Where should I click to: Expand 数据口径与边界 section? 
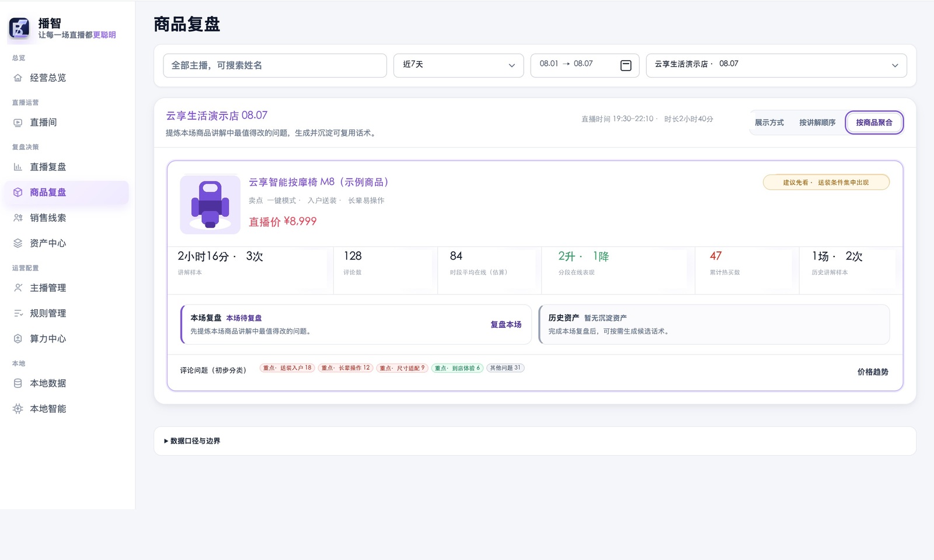click(192, 441)
